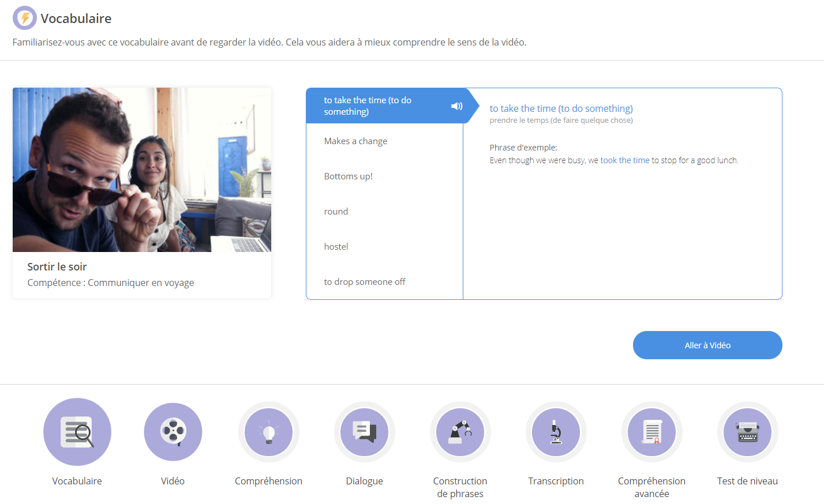Select the 'hostel' vocabulary item
Viewport: 824px width, 504px height.
(385, 247)
